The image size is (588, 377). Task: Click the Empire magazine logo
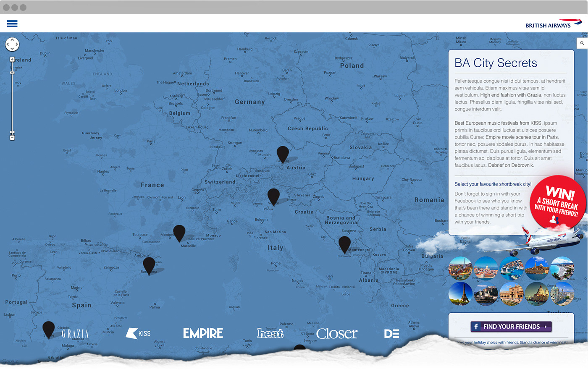coord(203,333)
